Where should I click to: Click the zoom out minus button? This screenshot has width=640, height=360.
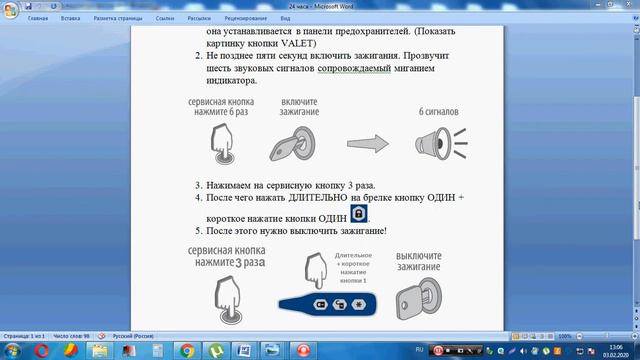(x=579, y=336)
